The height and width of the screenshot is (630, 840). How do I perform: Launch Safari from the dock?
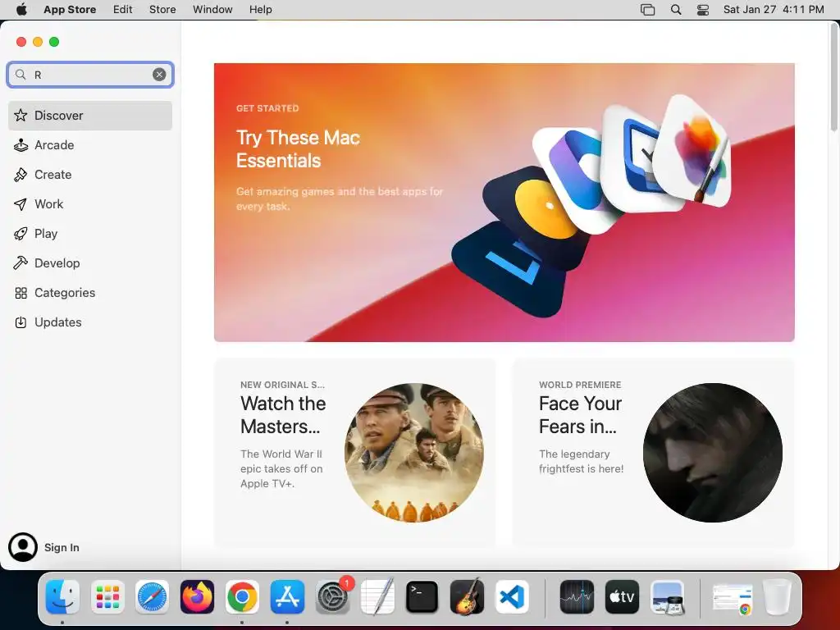(152, 597)
